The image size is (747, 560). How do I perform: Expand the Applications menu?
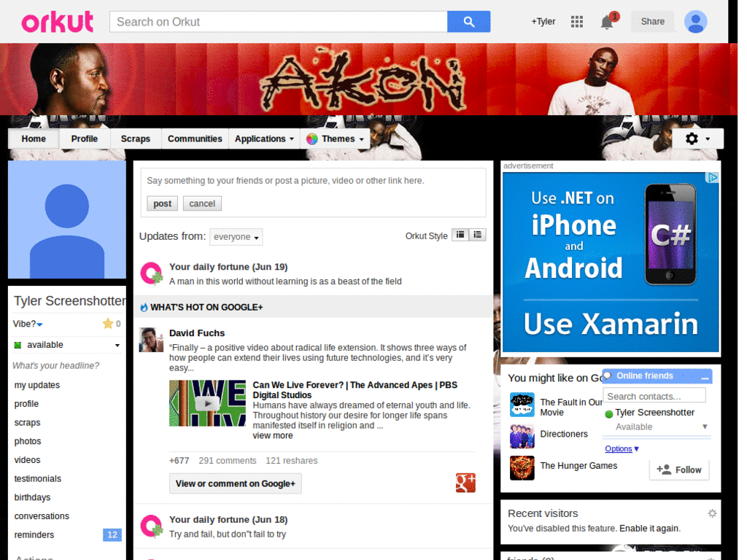(x=264, y=139)
